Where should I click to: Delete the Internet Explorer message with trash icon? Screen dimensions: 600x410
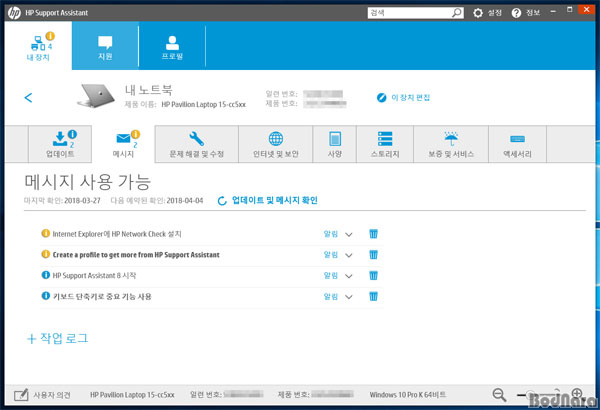tap(373, 234)
